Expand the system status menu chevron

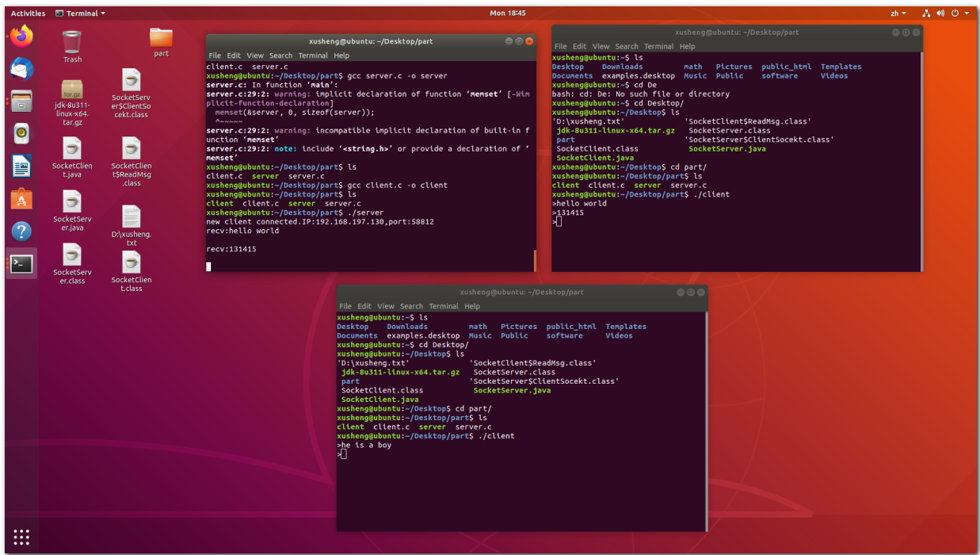(968, 13)
